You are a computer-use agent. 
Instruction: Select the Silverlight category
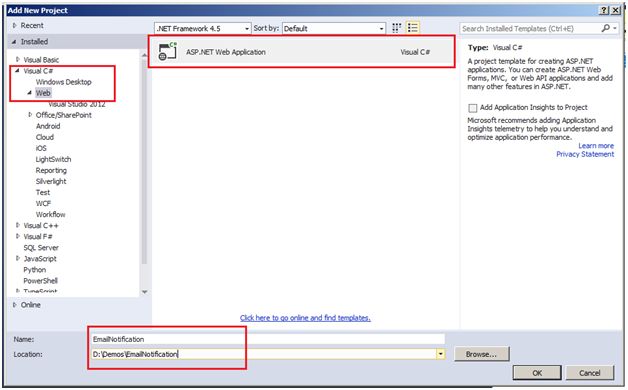[51, 181]
